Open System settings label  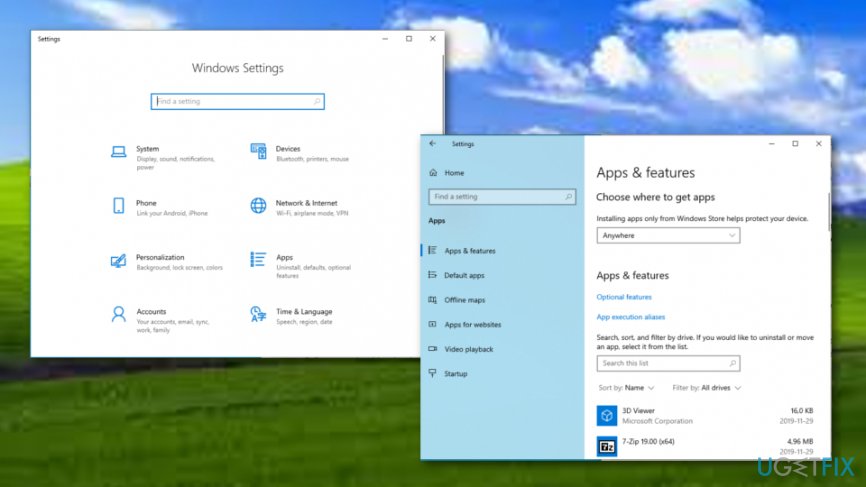coord(147,149)
